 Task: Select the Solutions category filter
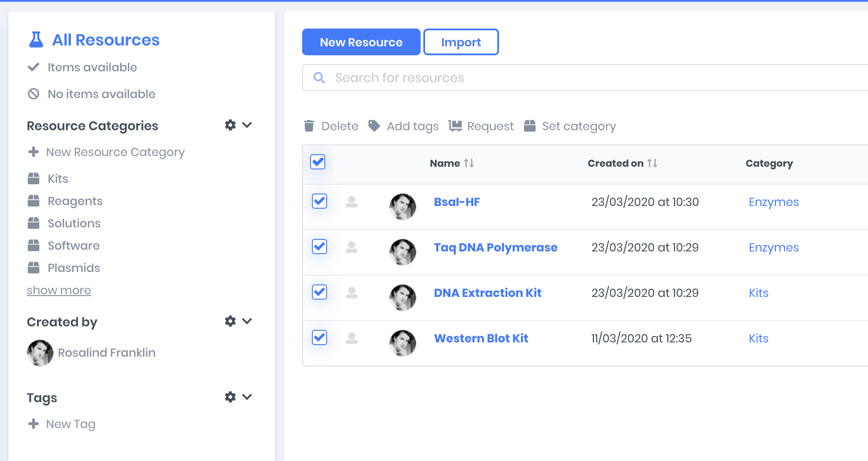[x=74, y=223]
